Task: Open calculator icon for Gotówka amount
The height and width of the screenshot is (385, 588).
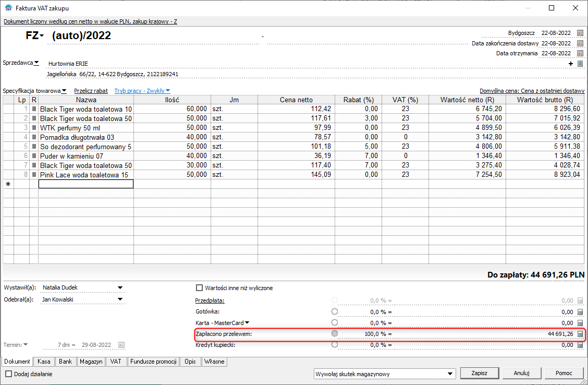Action: pos(580,311)
